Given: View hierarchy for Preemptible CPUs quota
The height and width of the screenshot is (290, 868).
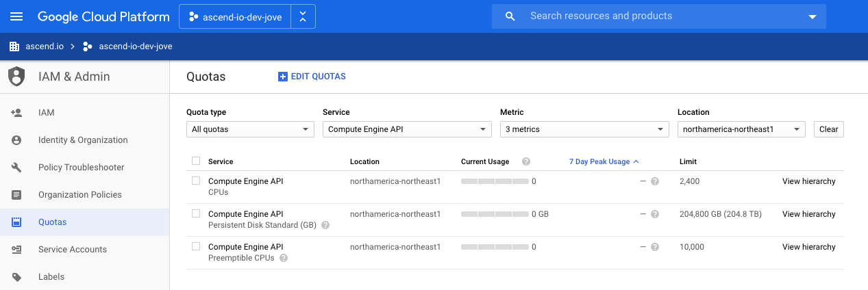Looking at the screenshot, I should pos(809,247).
